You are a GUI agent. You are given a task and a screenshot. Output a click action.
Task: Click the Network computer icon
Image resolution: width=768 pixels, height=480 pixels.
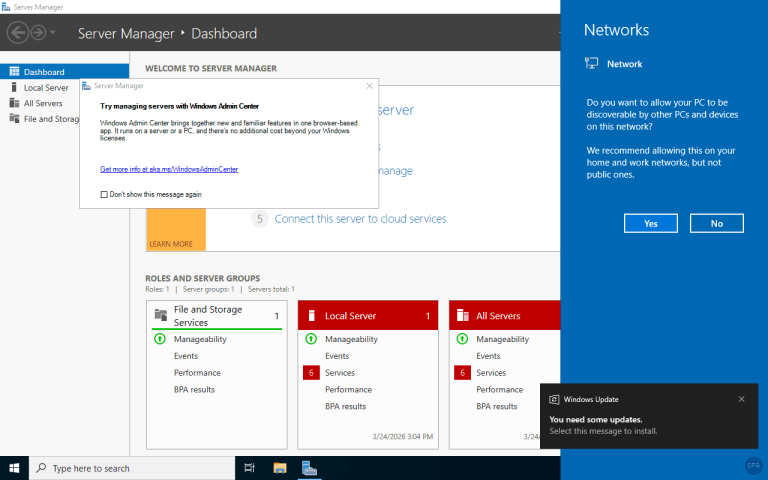591,63
